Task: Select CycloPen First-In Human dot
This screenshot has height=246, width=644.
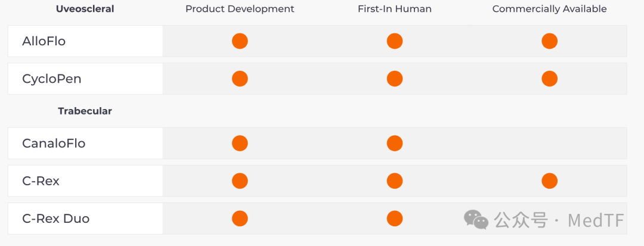Action: [395, 79]
